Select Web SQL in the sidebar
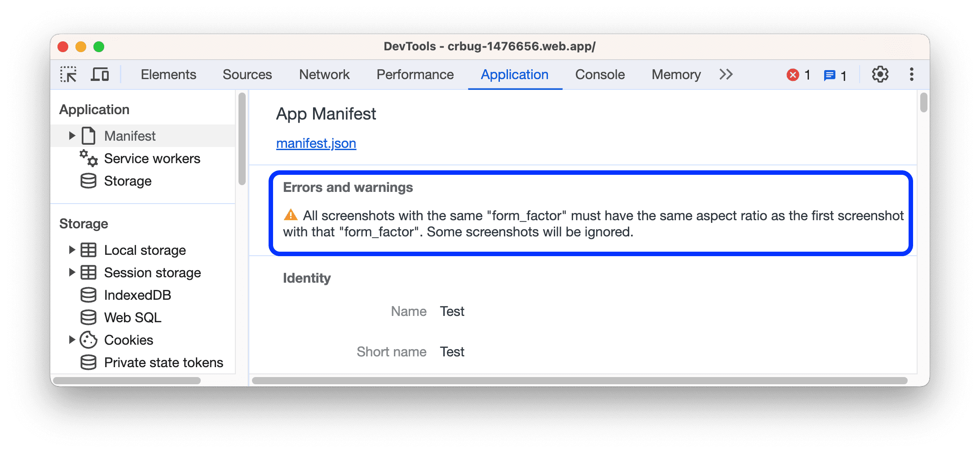This screenshot has width=980, height=453. (132, 317)
